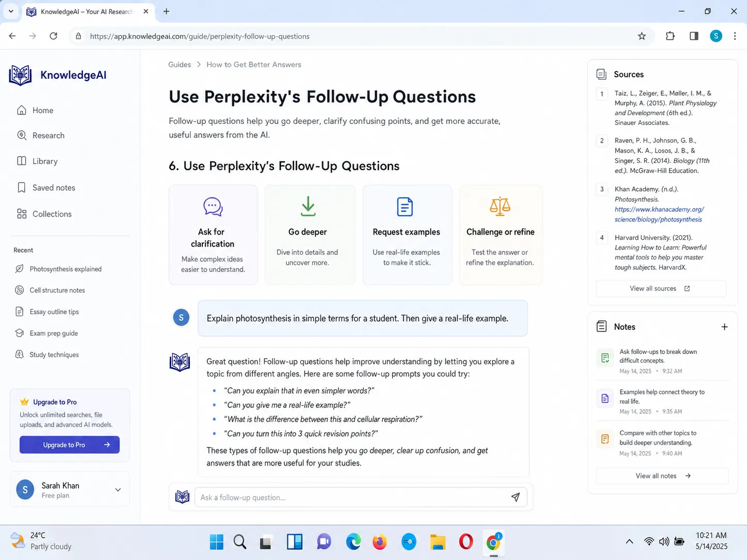Click the AI answer book avatar icon
This screenshot has width=747, height=560.
pos(180,363)
